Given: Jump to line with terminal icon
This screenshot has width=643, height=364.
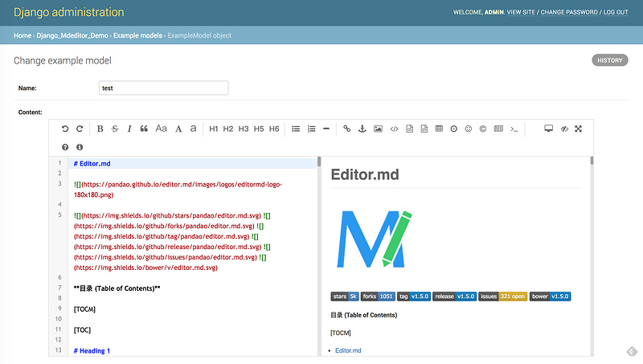Looking at the screenshot, I should [x=514, y=129].
